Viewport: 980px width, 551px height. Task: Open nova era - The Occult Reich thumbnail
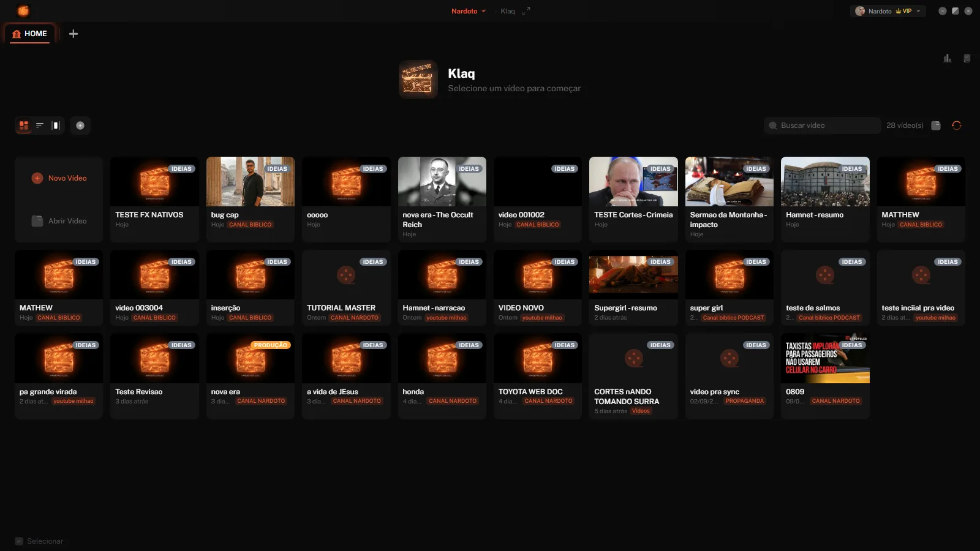(x=442, y=181)
